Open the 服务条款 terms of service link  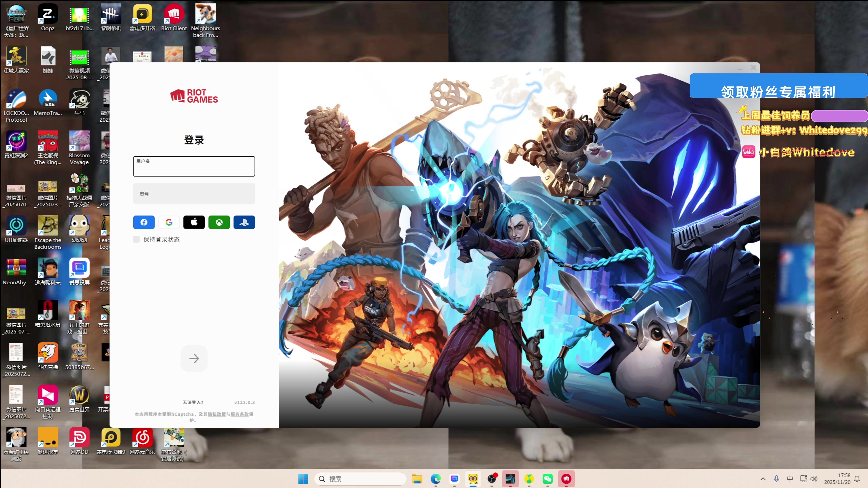pyautogui.click(x=239, y=414)
